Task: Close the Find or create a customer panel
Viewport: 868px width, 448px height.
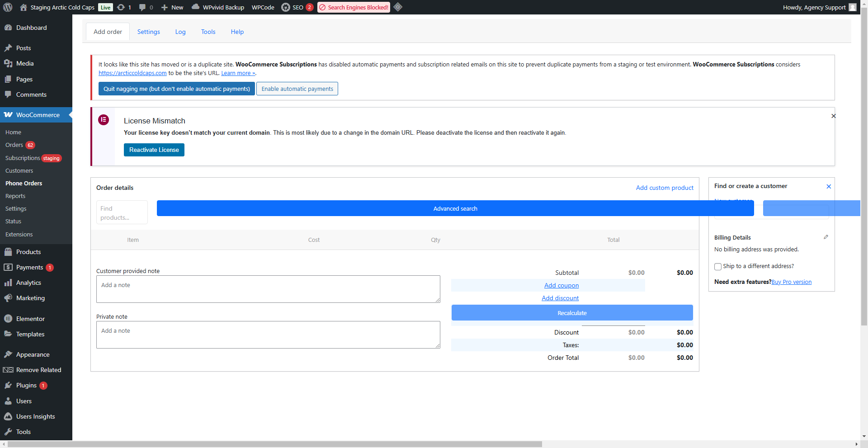Action: (828, 186)
